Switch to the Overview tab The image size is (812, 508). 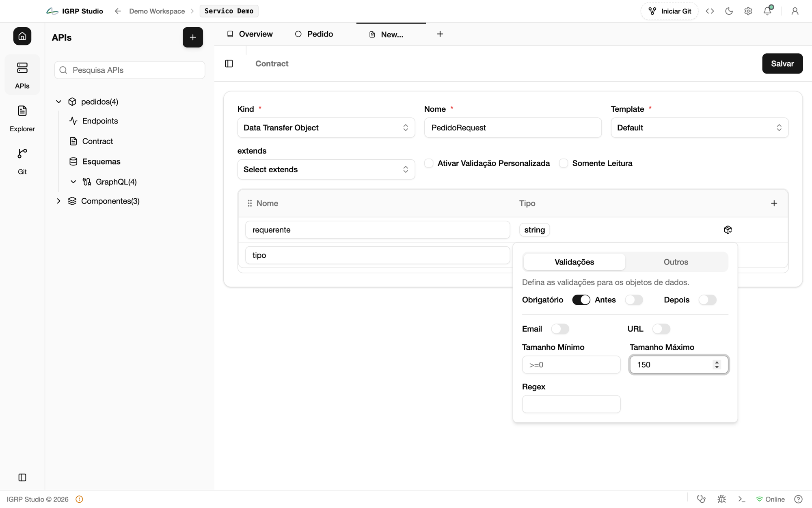pyautogui.click(x=250, y=34)
